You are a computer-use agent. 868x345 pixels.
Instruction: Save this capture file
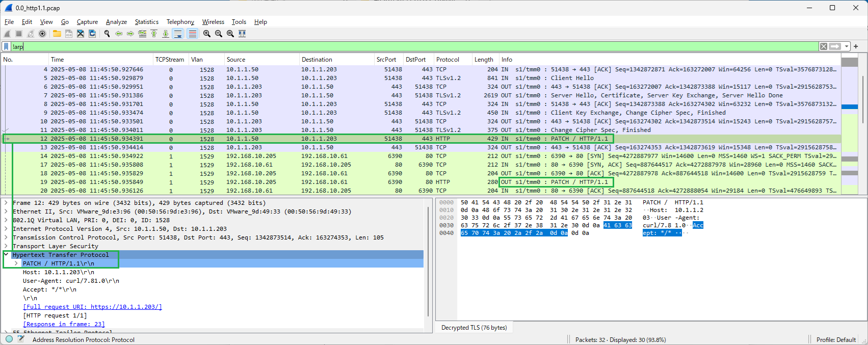tap(68, 34)
